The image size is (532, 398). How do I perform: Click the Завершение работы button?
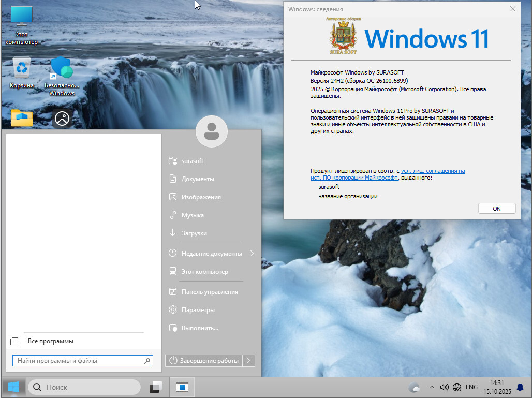point(204,361)
